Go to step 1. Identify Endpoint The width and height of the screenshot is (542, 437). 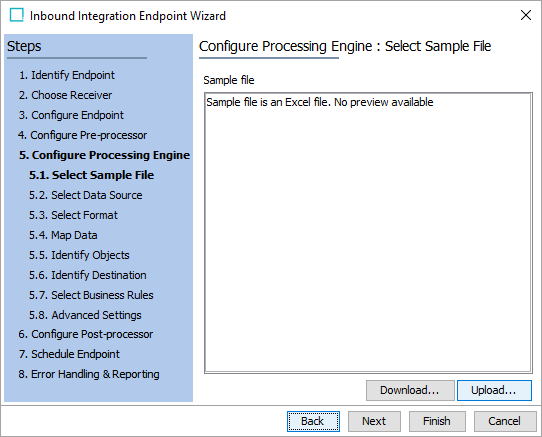pos(67,75)
